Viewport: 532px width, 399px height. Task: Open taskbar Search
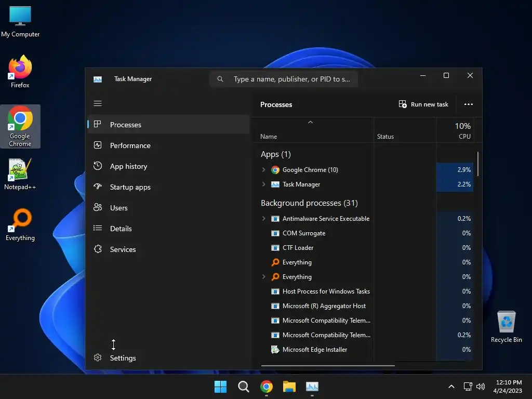coord(243,387)
